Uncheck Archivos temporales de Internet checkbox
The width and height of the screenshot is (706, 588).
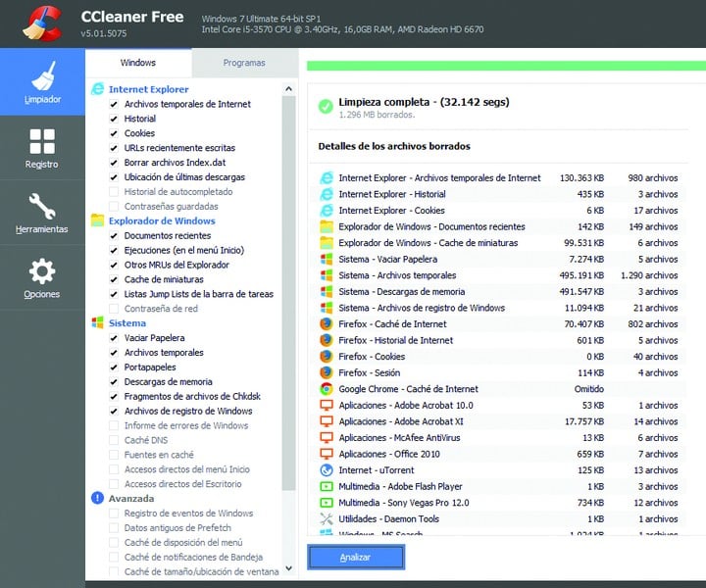coord(114,104)
